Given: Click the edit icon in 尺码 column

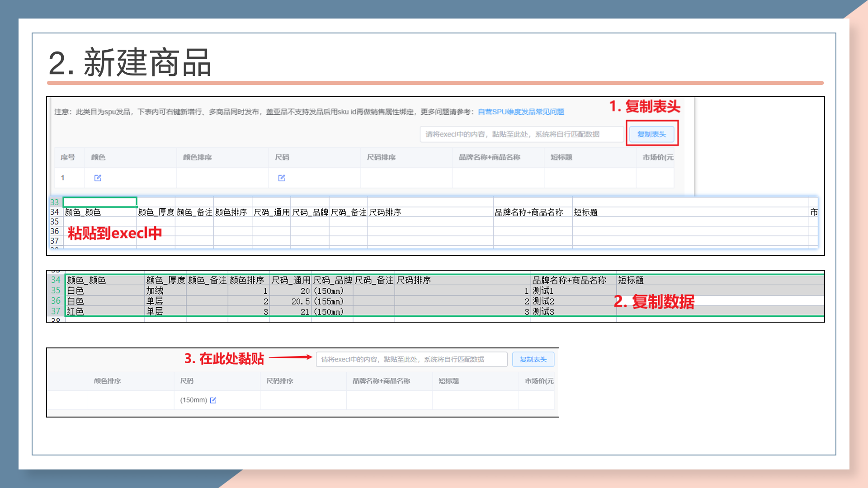Looking at the screenshot, I should pos(282,178).
